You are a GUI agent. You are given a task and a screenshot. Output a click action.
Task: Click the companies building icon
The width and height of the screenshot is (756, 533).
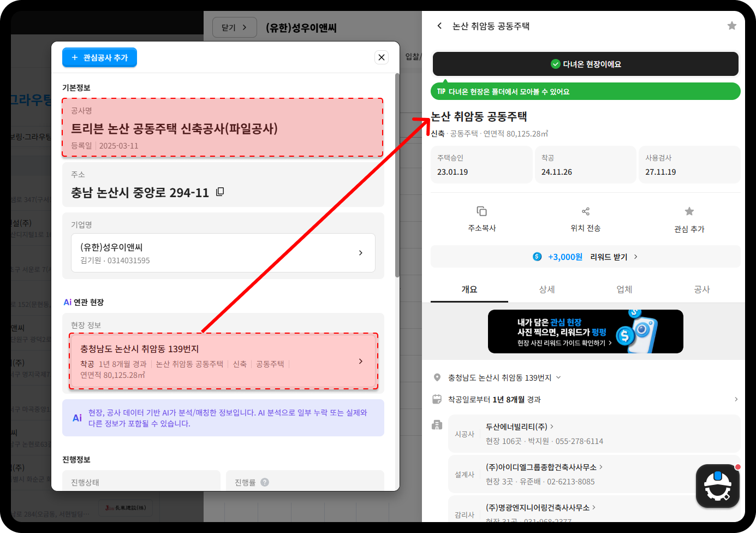point(437,425)
